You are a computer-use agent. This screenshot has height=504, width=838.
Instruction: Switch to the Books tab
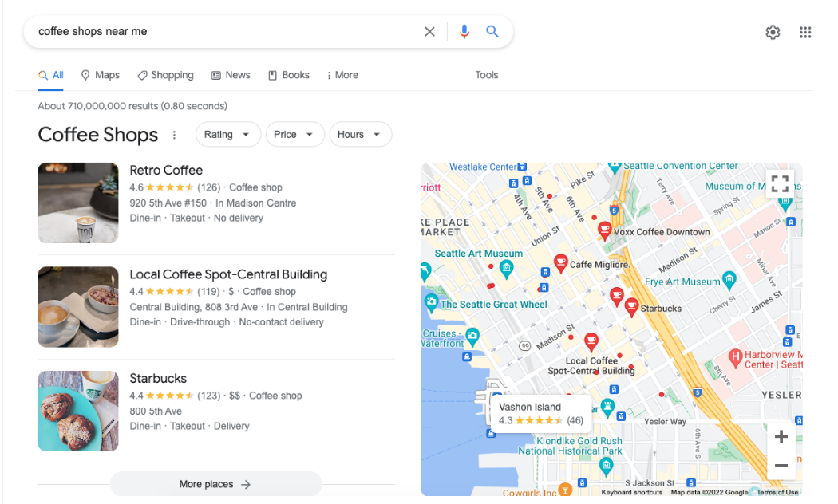(289, 75)
